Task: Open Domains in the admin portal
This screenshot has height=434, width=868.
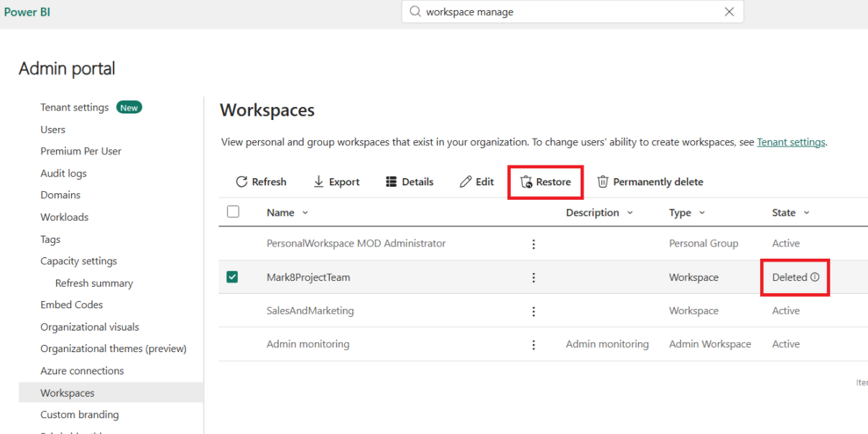Action: pos(60,195)
